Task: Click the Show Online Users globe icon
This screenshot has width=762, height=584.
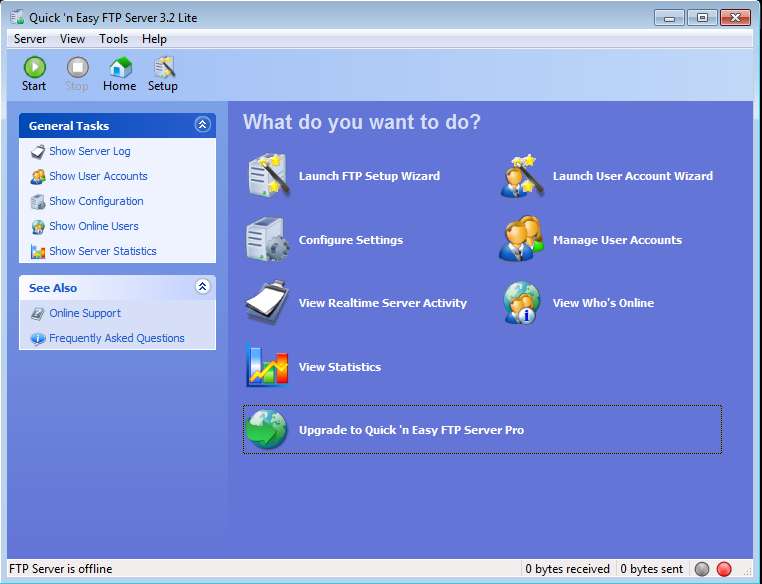Action: click(x=37, y=226)
